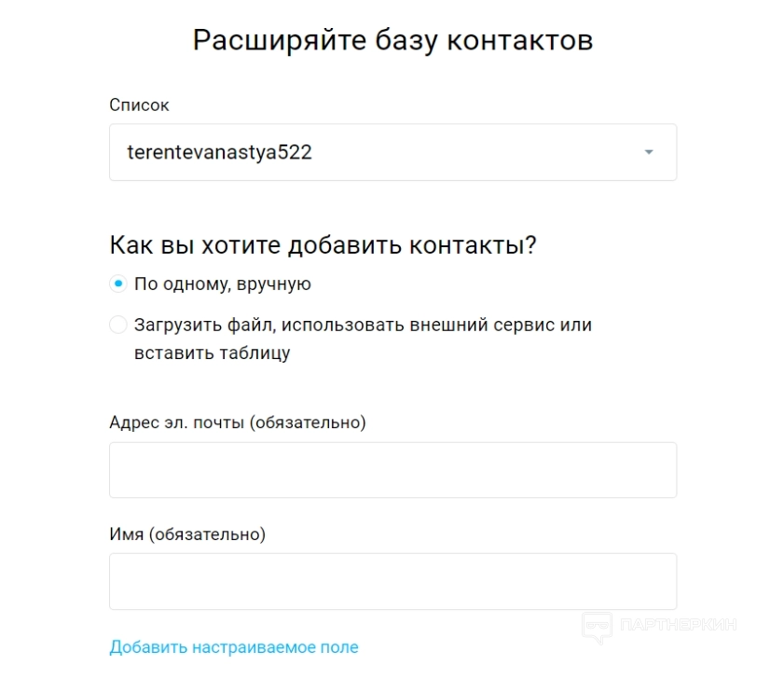Focus the Адрес эл. почты input field

(392, 470)
